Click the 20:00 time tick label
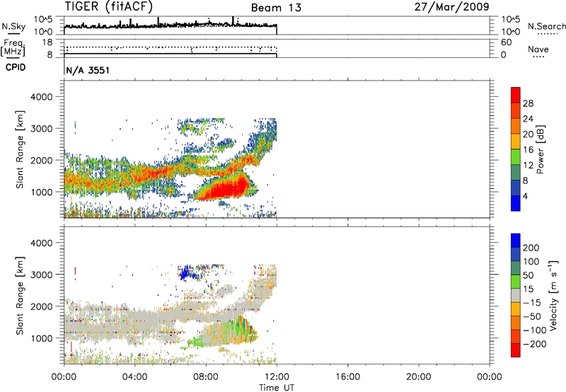 pyautogui.click(x=418, y=377)
